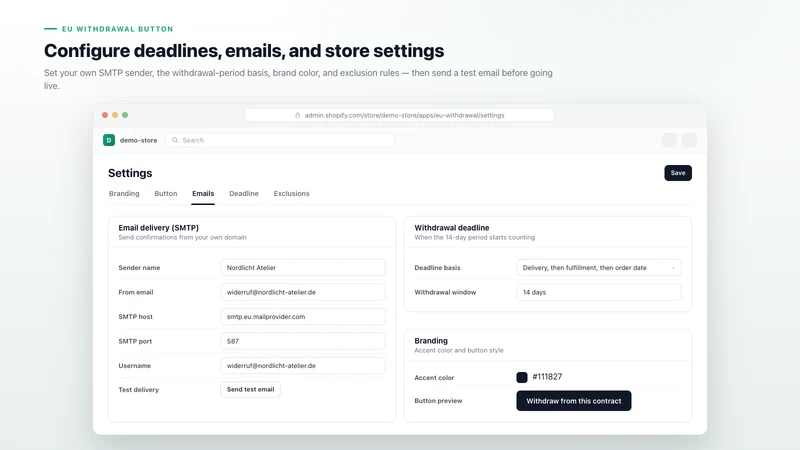Click the store Search box
Image resolution: width=800 pixels, height=450 pixels.
click(280, 140)
